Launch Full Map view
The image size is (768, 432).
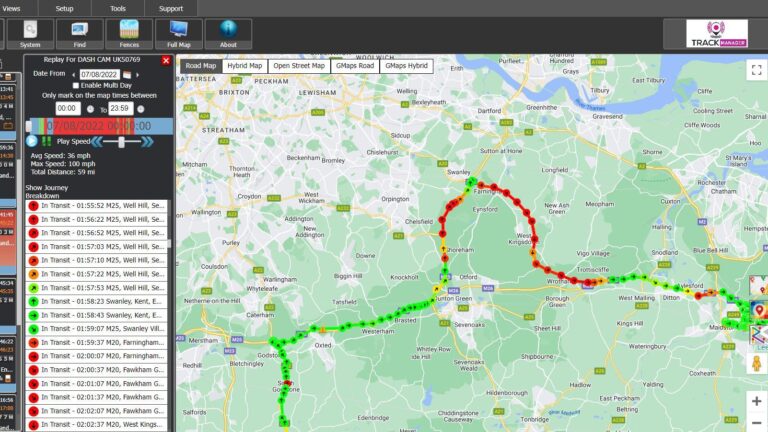(x=179, y=34)
